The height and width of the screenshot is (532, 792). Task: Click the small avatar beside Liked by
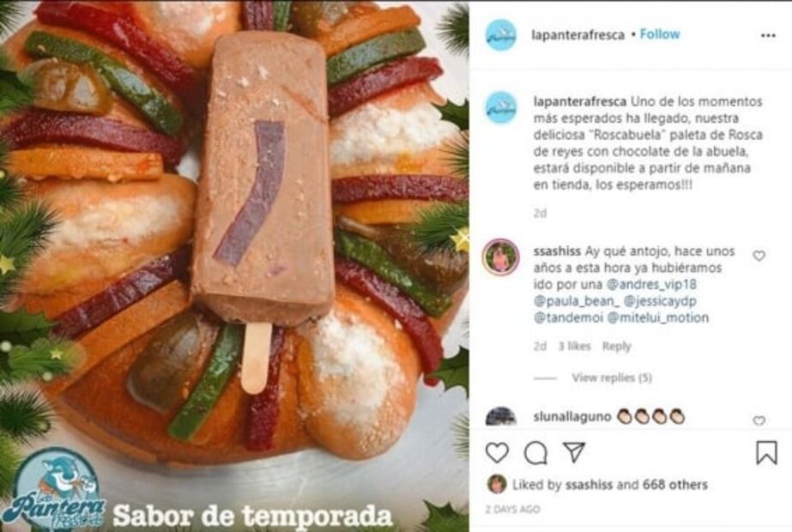[497, 484]
